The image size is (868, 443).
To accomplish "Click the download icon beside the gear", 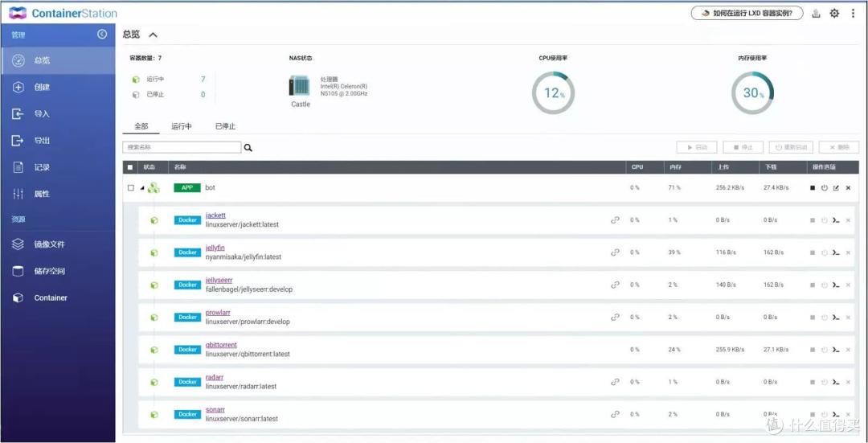I will 816,14.
